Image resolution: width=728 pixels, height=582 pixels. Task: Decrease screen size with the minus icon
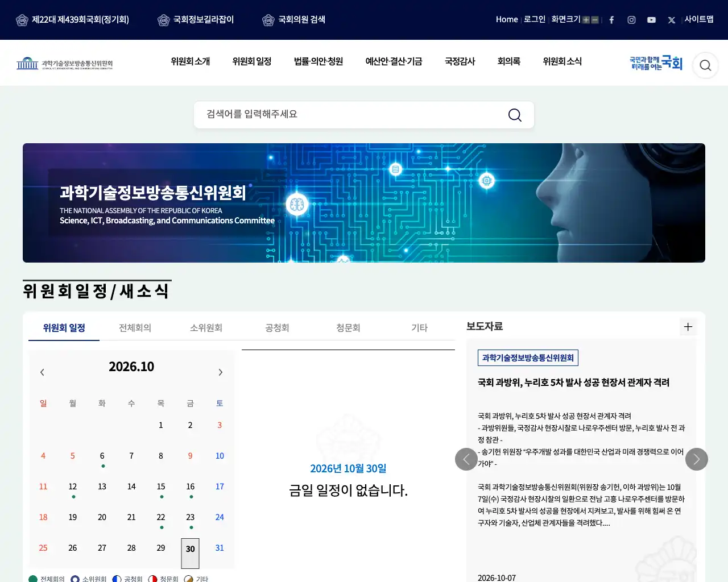tap(595, 20)
